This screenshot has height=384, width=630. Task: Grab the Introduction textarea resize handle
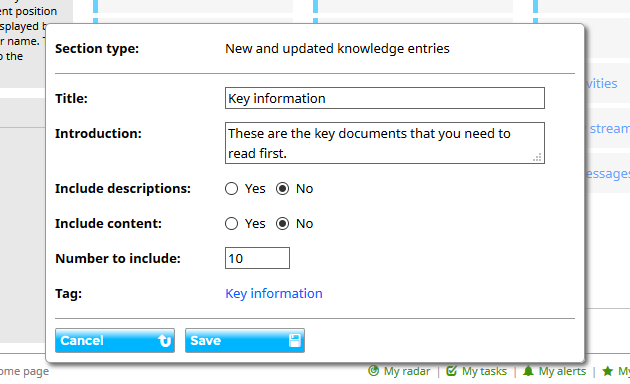[x=537, y=157]
